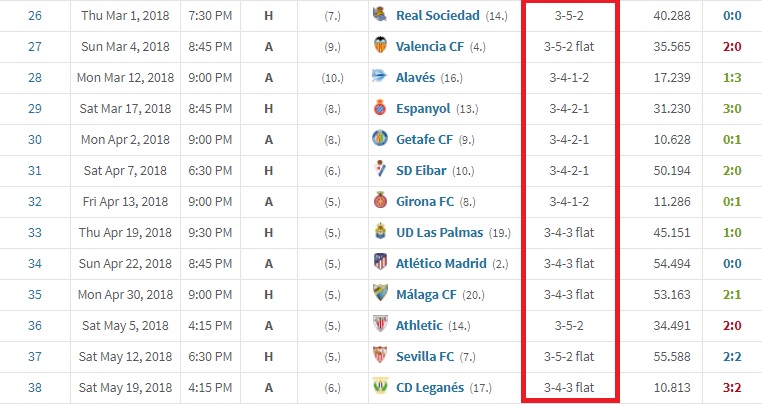
Task: Open matchday 33 link
Action: coord(35,232)
